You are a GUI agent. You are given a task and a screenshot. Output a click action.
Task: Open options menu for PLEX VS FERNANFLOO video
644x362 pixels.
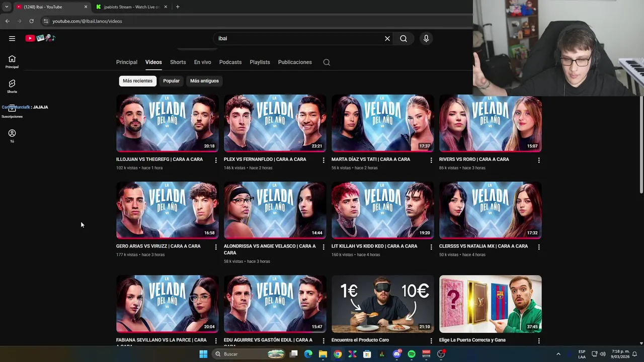324,160
